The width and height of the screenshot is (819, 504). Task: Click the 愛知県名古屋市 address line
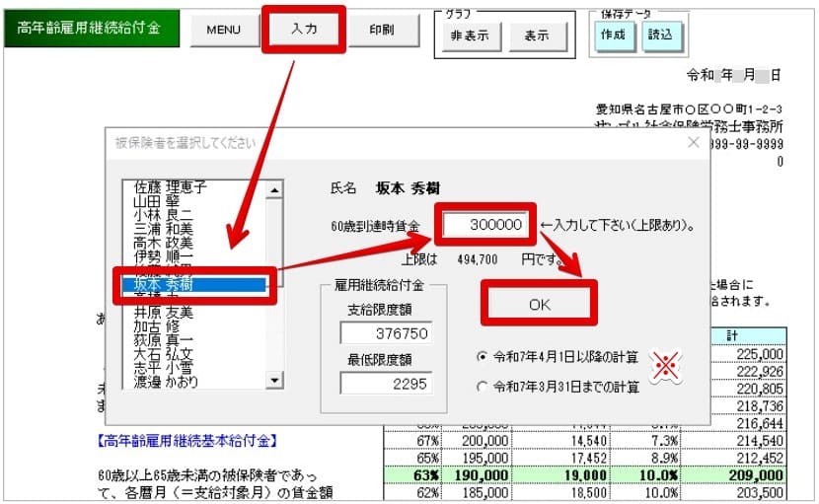(689, 109)
